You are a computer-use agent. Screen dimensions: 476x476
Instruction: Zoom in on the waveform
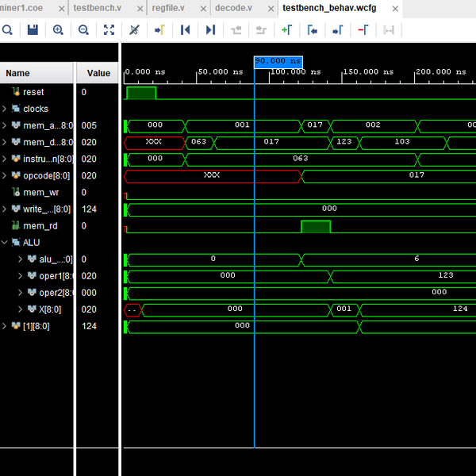coord(58,30)
